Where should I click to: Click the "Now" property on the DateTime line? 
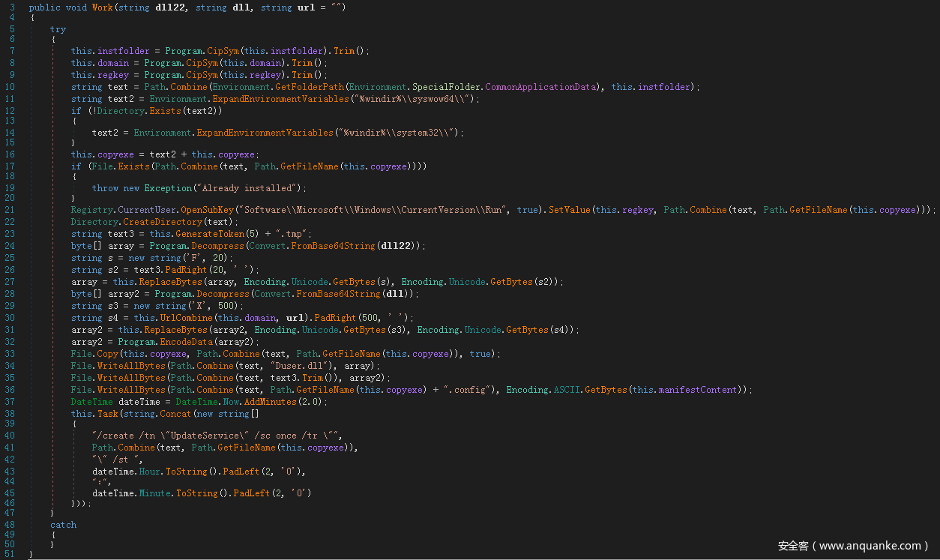pos(230,402)
